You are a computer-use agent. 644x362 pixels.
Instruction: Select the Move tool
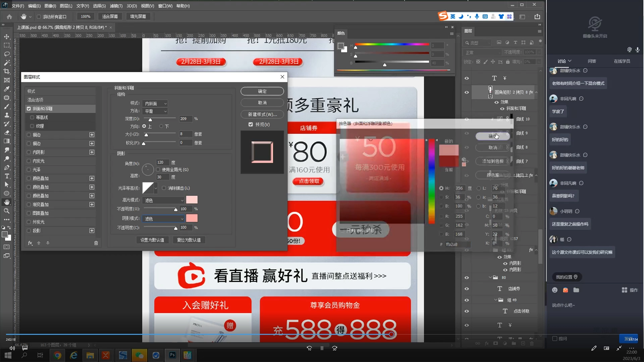coord(7,37)
